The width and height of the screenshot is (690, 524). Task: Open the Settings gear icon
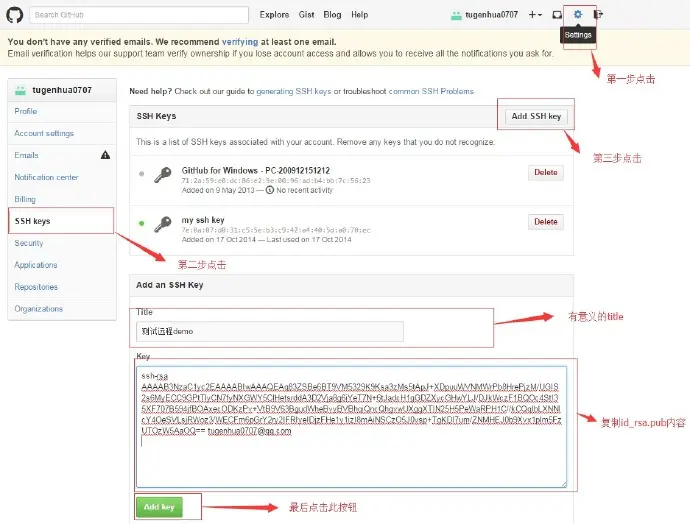click(578, 15)
